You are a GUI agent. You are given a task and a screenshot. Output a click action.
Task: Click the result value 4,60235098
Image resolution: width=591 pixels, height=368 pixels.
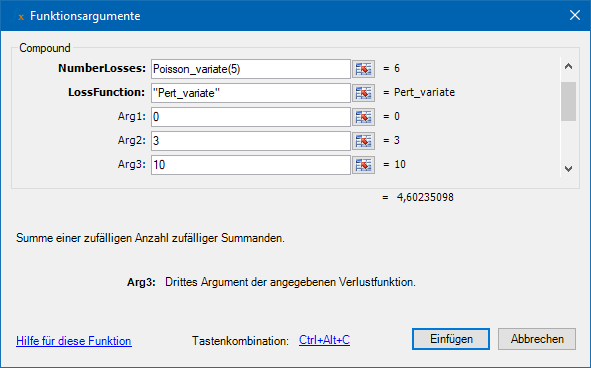coord(425,197)
